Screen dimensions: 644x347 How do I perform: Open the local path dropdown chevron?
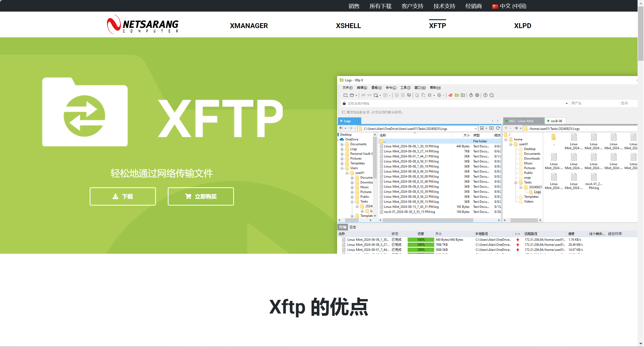pyautogui.click(x=476, y=129)
